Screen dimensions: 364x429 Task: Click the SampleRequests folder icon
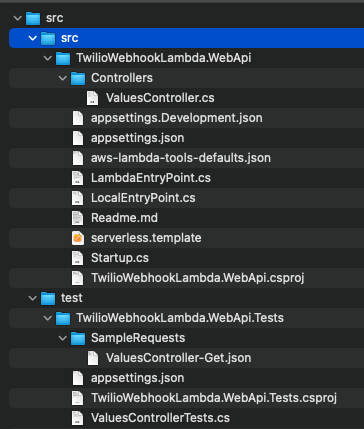click(x=78, y=338)
